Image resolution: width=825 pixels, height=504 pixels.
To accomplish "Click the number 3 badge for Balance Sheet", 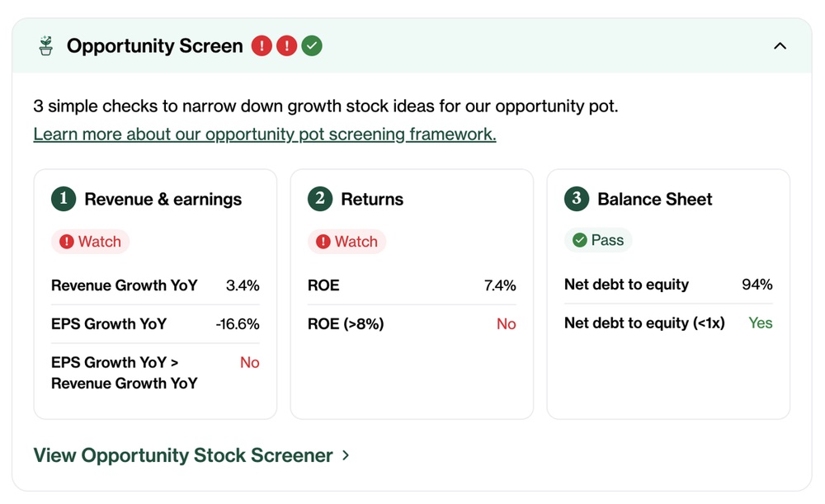I will (x=577, y=199).
